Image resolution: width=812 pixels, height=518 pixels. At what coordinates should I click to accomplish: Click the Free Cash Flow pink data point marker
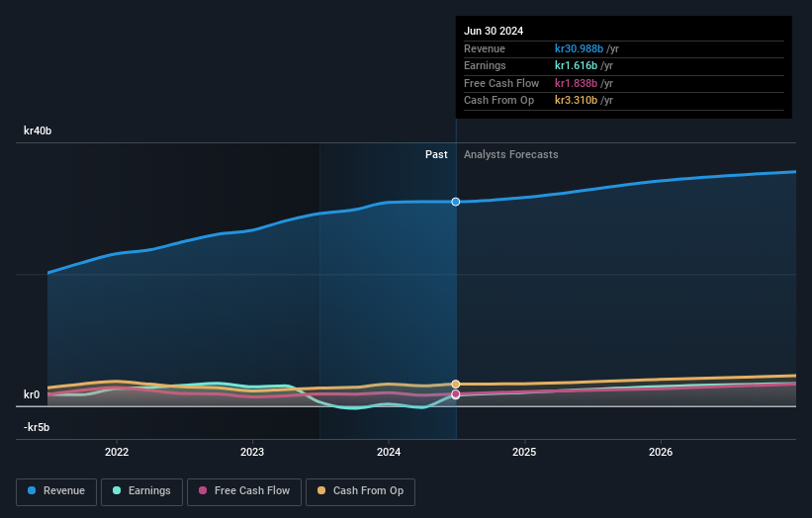click(456, 394)
